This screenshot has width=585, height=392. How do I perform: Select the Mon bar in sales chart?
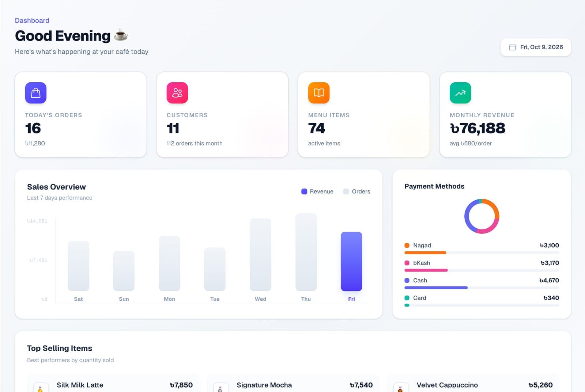point(169,263)
